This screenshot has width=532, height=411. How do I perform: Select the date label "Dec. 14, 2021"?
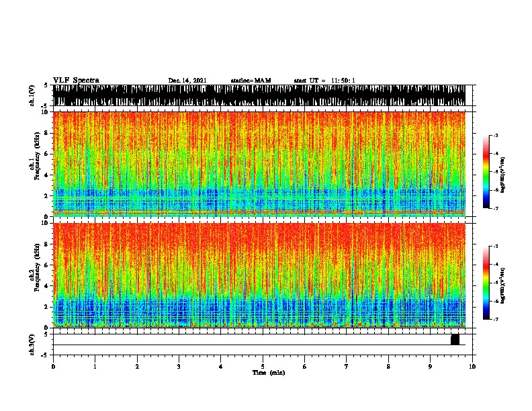click(187, 81)
